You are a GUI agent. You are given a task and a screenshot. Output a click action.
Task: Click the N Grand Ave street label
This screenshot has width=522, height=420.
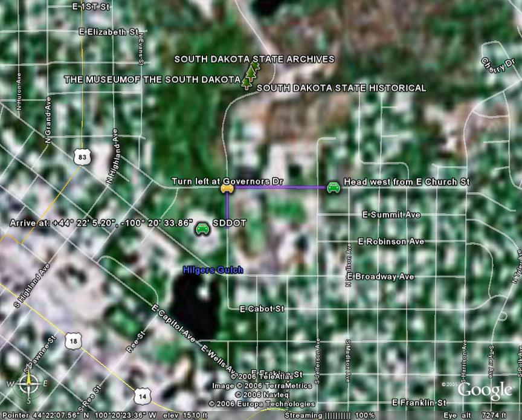coord(48,120)
